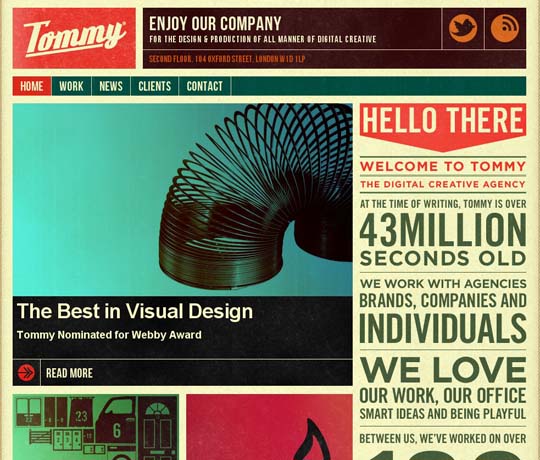The width and height of the screenshot is (540, 460).
Task: Click the Read More button
Action: 69,373
